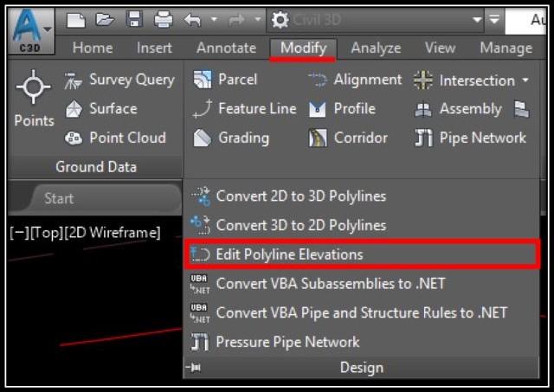Open the [2D Wireframe] visual style menu
Viewport: 554px width, 392px height.
tap(113, 233)
